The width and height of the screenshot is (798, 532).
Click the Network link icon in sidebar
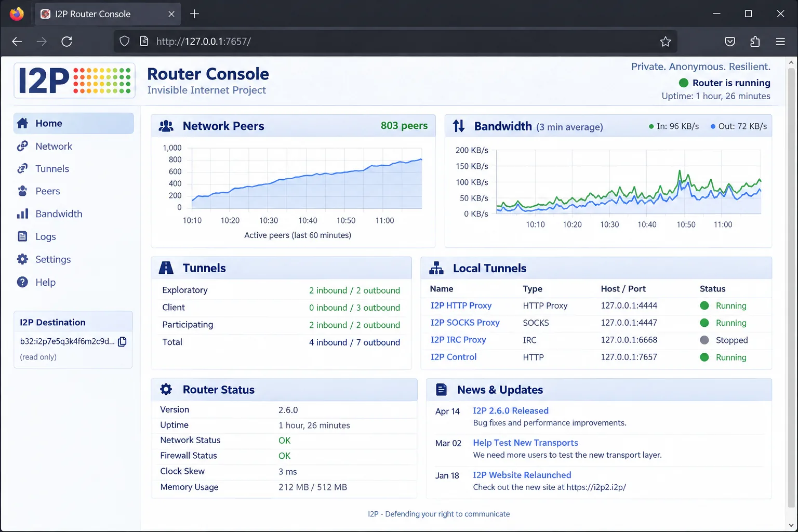pyautogui.click(x=22, y=146)
